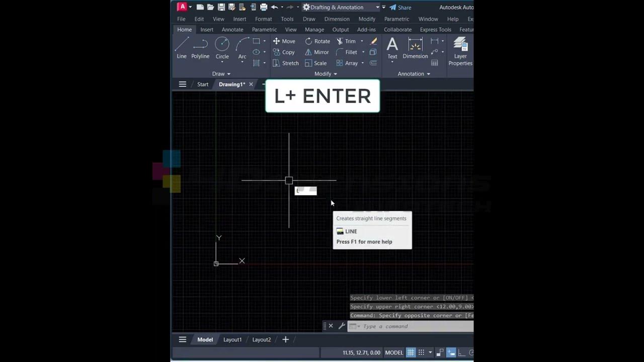Viewport: 644px width, 362px height.
Task: Toggle the drawing grid display
Action: [x=411, y=352]
